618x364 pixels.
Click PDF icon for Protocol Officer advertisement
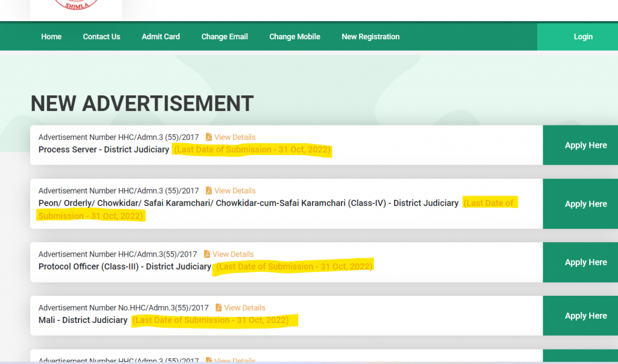pos(207,254)
